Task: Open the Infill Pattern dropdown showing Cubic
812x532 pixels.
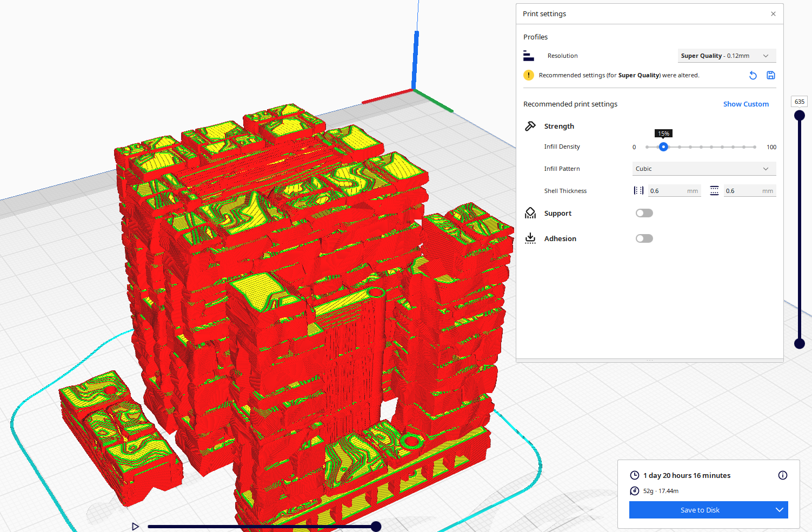Action: pos(703,168)
